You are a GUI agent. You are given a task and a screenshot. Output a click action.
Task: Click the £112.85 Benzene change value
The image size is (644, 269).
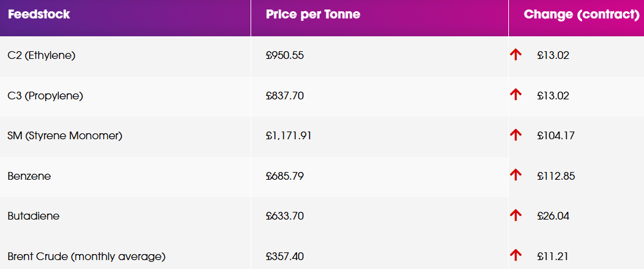pyautogui.click(x=555, y=176)
